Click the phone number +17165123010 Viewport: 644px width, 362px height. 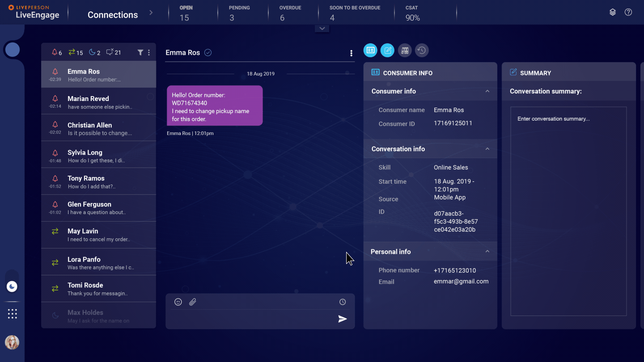pyautogui.click(x=455, y=270)
